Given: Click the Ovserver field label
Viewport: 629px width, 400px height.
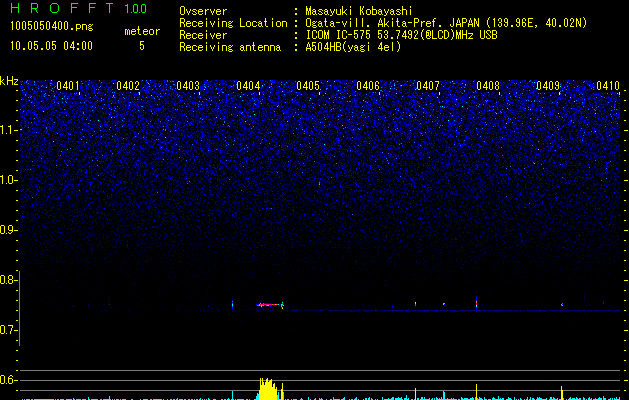Looking at the screenshot, I should pos(203,11).
